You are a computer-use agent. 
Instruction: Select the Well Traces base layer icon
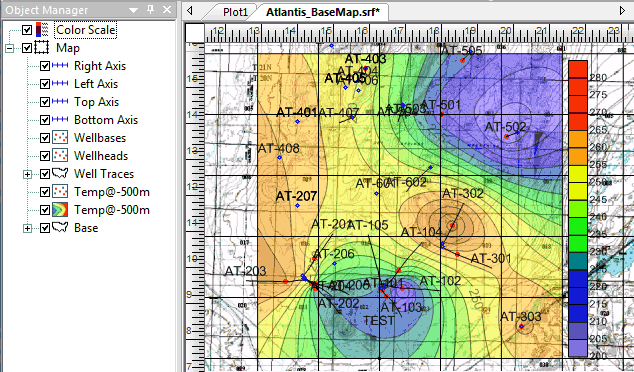60,174
